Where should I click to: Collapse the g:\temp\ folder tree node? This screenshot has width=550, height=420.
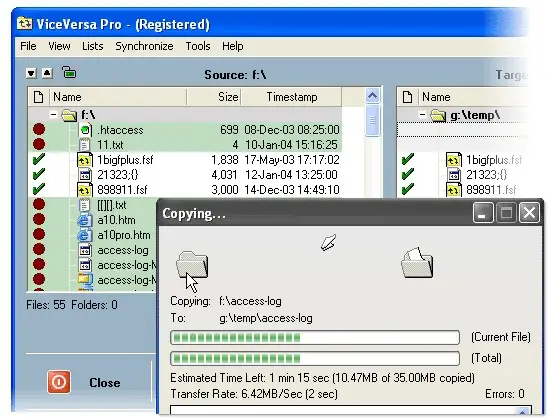pyautogui.click(x=423, y=115)
